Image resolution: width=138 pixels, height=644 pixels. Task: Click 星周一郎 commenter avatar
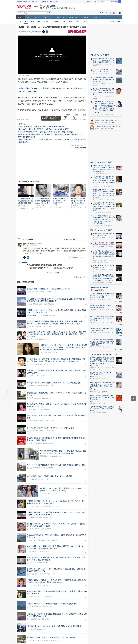(x=20, y=245)
